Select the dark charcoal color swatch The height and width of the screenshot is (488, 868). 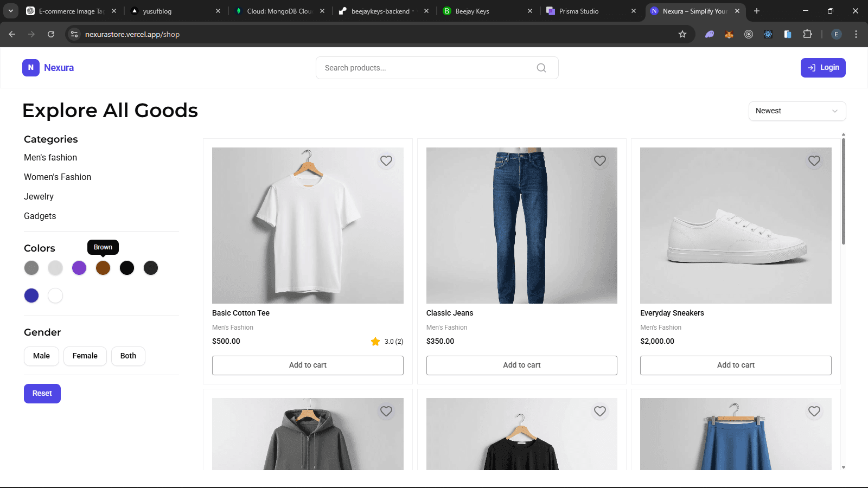pyautogui.click(x=151, y=268)
